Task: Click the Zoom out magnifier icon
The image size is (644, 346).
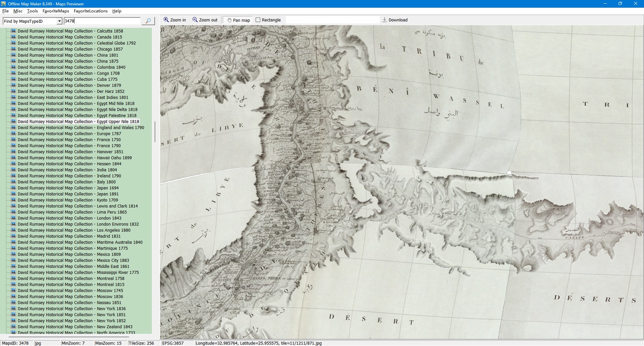Action: pyautogui.click(x=195, y=20)
